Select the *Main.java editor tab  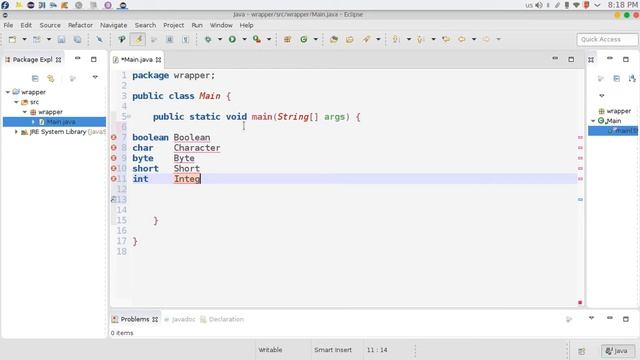click(x=137, y=60)
